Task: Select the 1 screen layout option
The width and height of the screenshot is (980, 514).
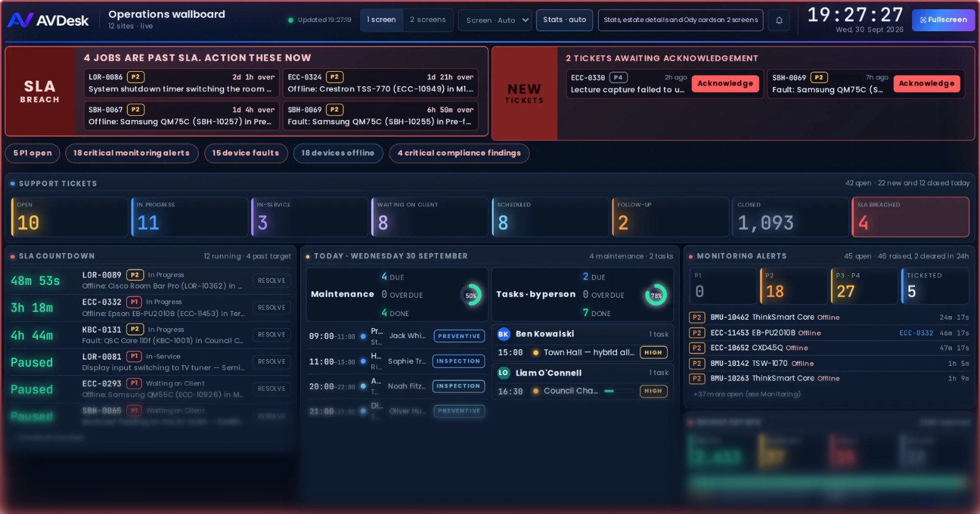Action: pos(381,20)
